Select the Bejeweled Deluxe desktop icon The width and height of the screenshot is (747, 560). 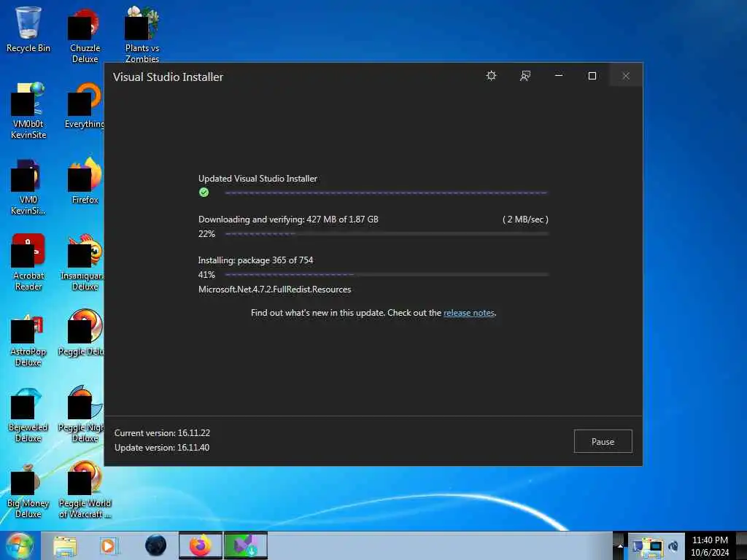tap(28, 414)
